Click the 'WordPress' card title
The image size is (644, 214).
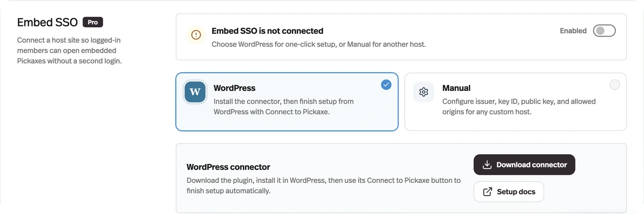[x=234, y=88]
